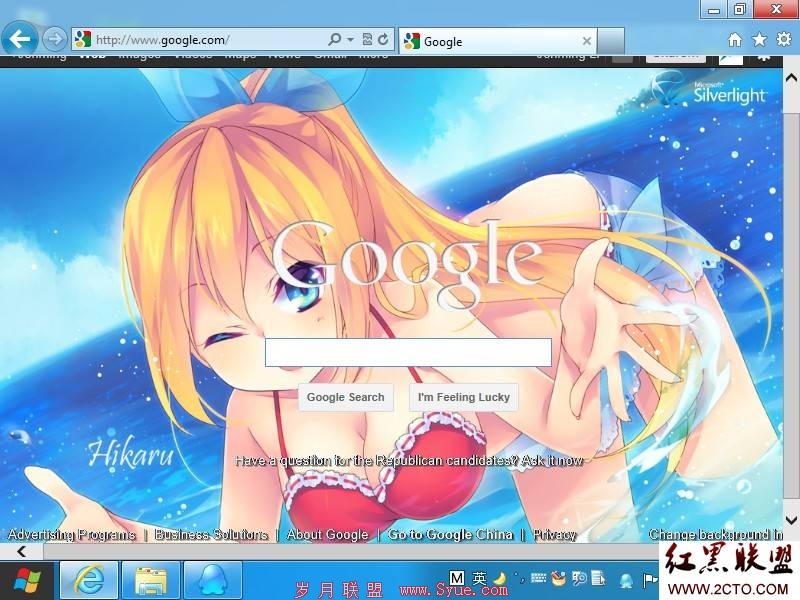Viewport: 800px width, 600px height.
Task: Click the vertical scrollbar up arrow
Action: (791, 78)
